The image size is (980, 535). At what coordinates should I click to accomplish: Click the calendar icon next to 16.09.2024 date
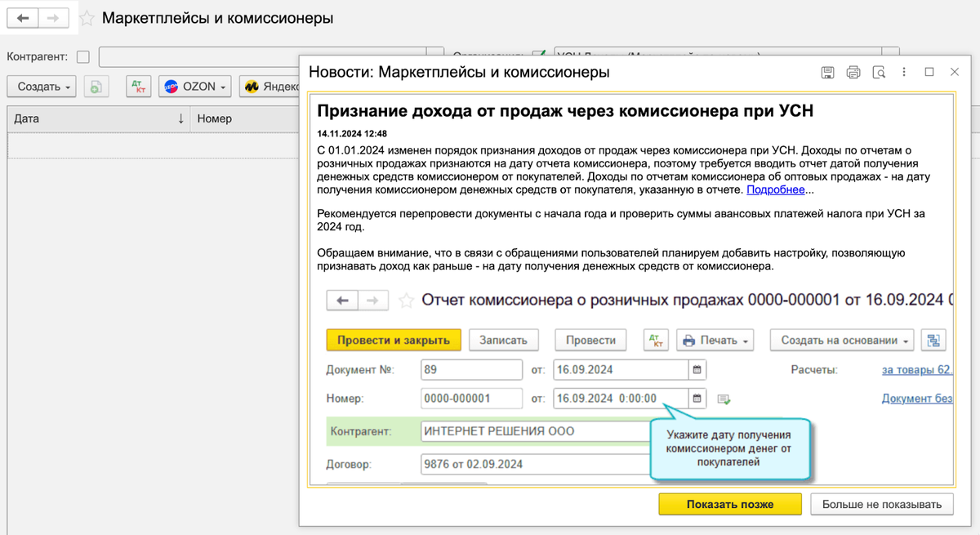pyautogui.click(x=696, y=370)
